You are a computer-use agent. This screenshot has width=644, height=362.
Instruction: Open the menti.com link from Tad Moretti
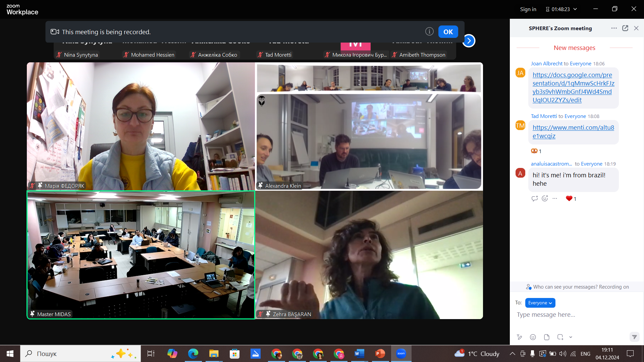point(573,132)
